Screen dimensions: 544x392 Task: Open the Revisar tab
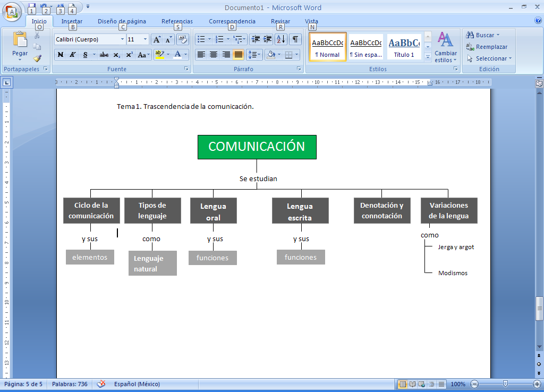pos(280,21)
